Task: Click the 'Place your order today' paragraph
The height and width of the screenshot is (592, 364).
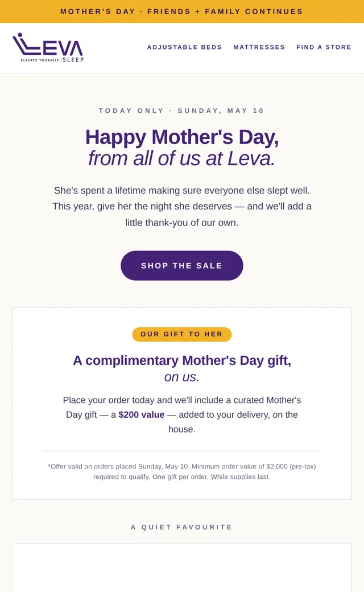Action: [x=182, y=414]
